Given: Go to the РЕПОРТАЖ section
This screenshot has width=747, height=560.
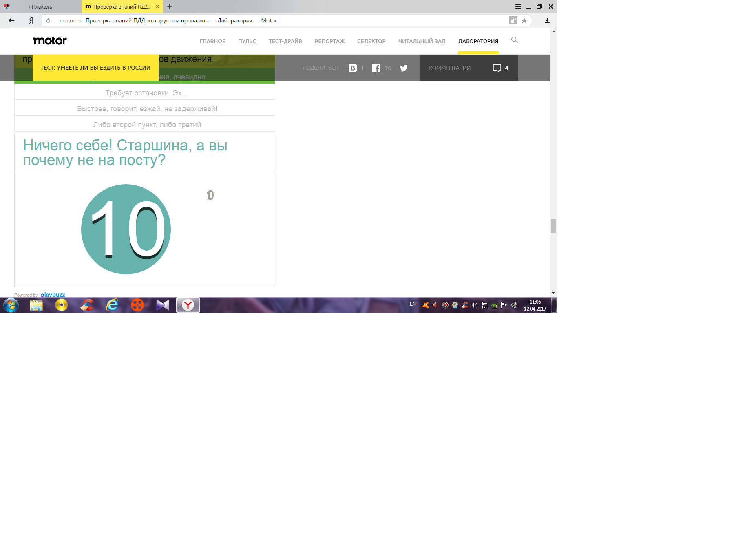Looking at the screenshot, I should [x=329, y=41].
